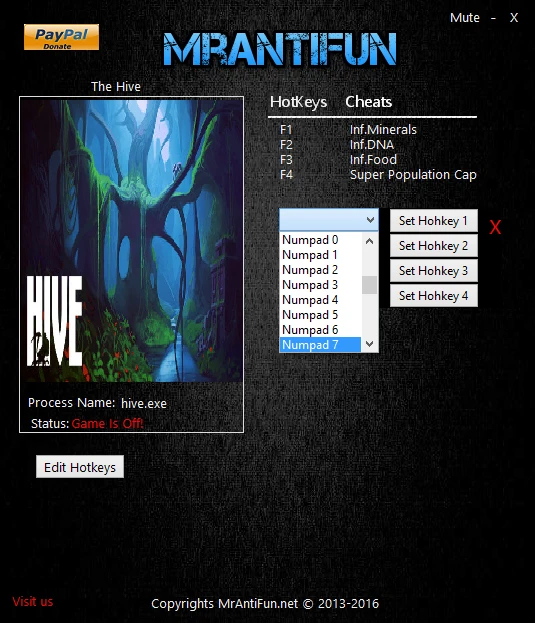
Task: Choose Numpad 2 from the list
Action: (320, 270)
